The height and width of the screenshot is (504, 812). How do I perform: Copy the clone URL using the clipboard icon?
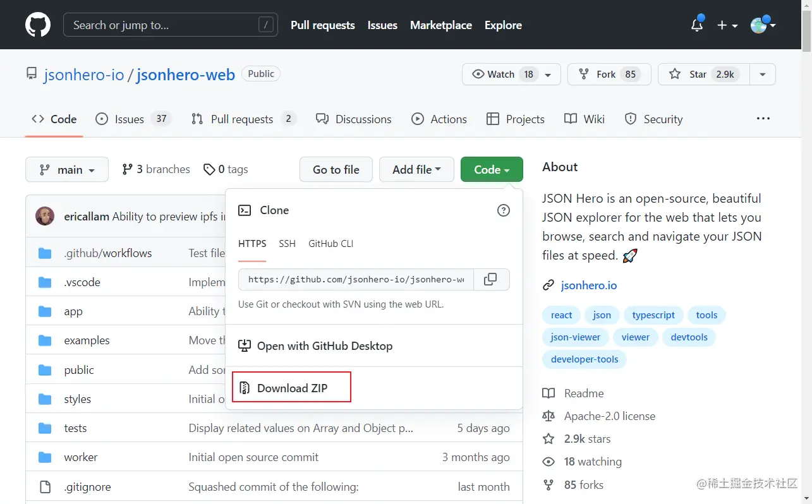pyautogui.click(x=492, y=279)
